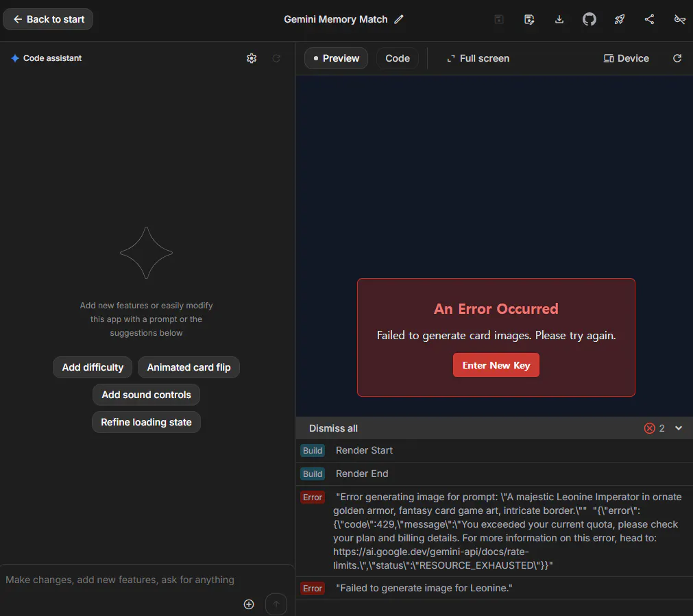Click the 'Failed to generate image for Leonine' entry
The width and height of the screenshot is (693, 616).
tap(494, 588)
